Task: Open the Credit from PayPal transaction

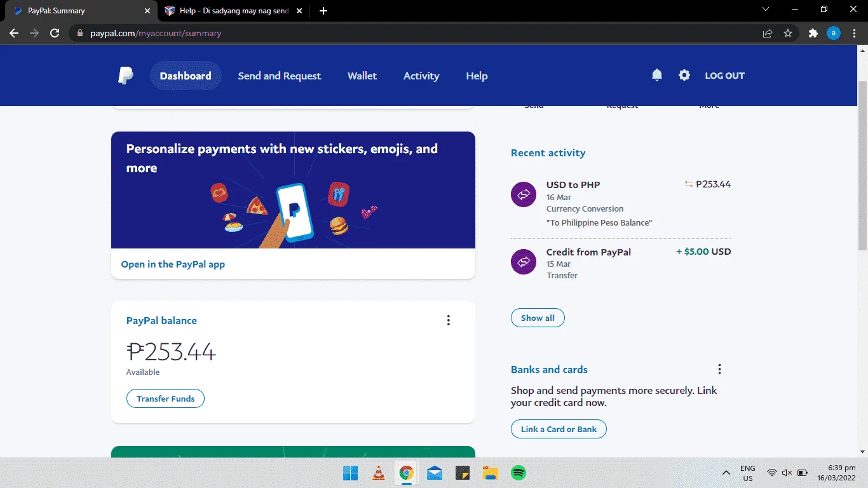Action: click(621, 263)
